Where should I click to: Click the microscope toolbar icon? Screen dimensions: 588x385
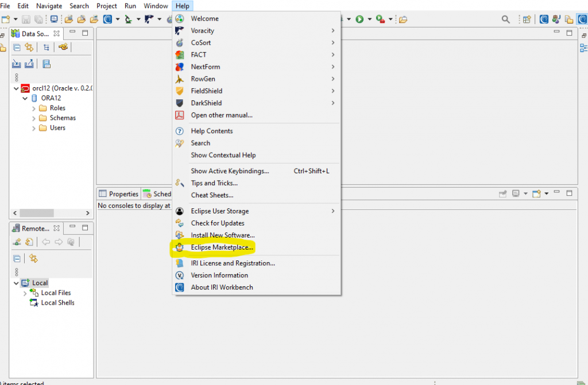point(128,19)
